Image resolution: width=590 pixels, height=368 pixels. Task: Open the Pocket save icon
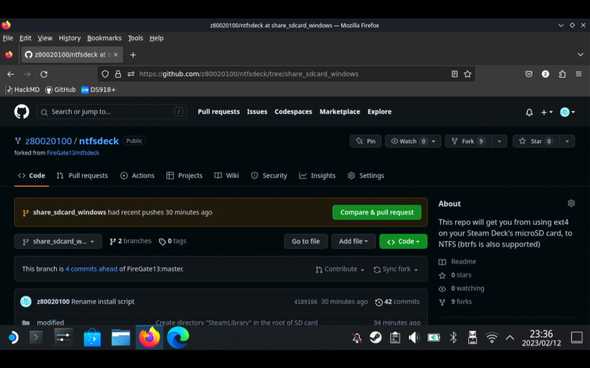coord(529,74)
